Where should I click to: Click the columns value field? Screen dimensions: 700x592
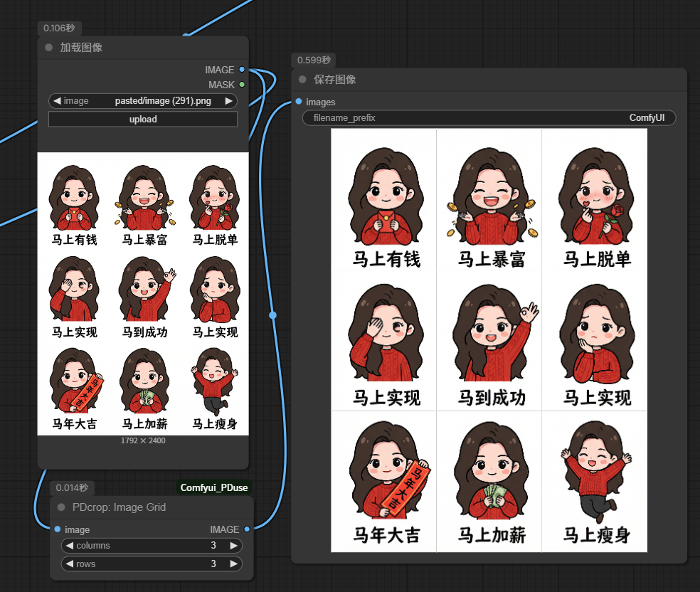152,546
